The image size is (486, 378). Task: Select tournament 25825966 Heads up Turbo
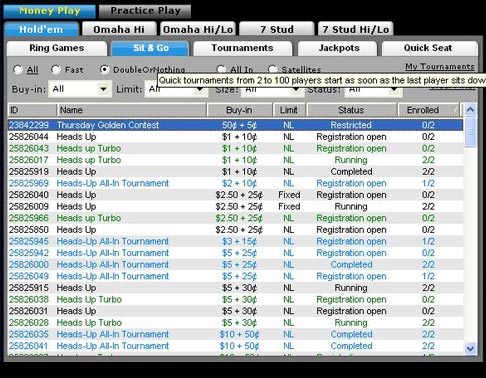(235, 218)
